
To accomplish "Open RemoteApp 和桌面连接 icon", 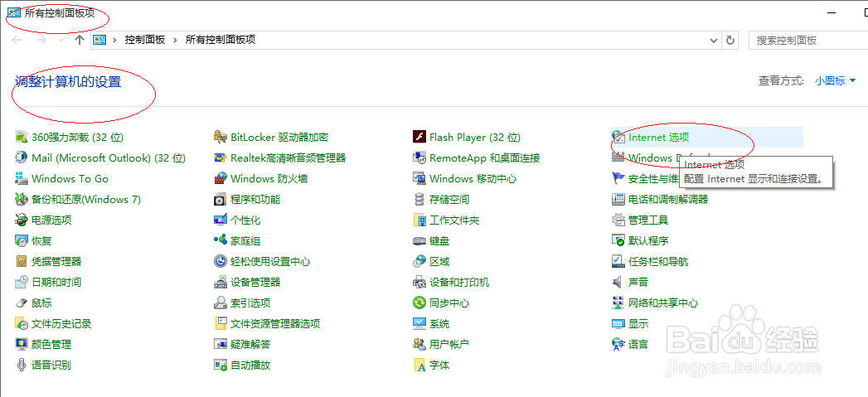I will 419,157.
